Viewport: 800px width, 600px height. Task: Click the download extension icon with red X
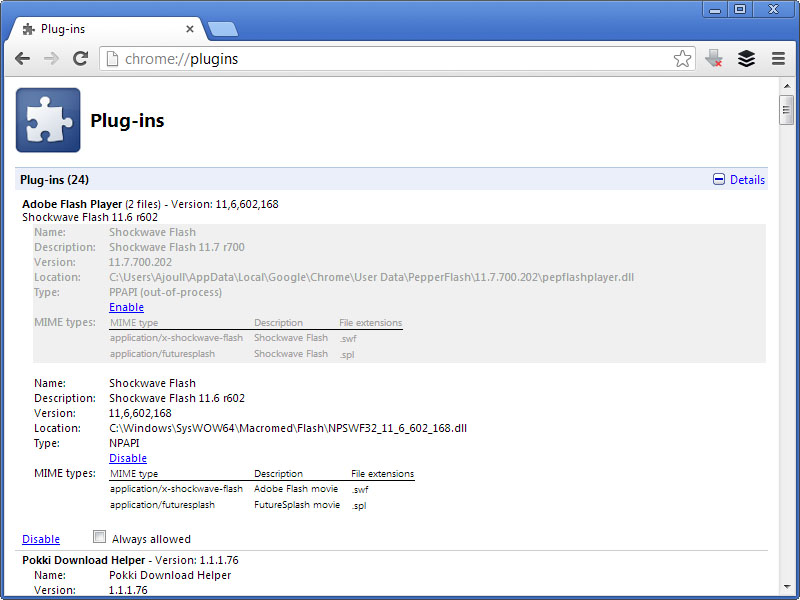point(714,59)
